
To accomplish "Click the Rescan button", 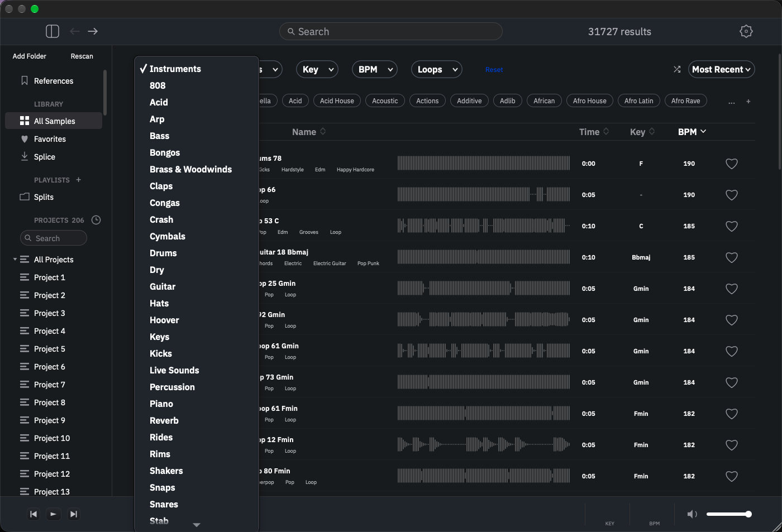I will point(82,56).
